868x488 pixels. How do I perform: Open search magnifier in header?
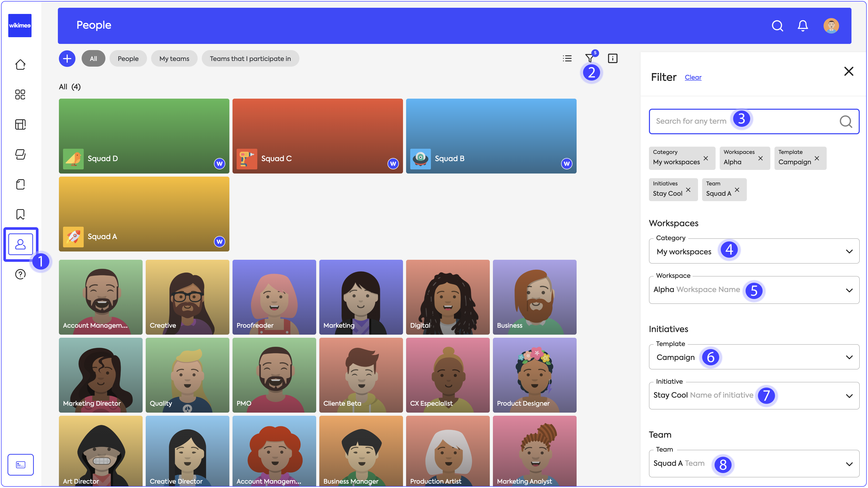(x=777, y=26)
